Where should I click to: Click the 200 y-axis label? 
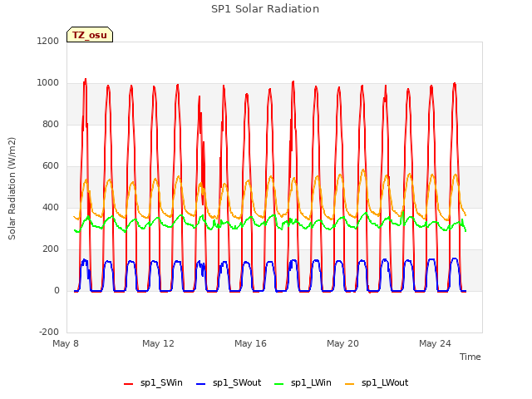click(x=51, y=249)
